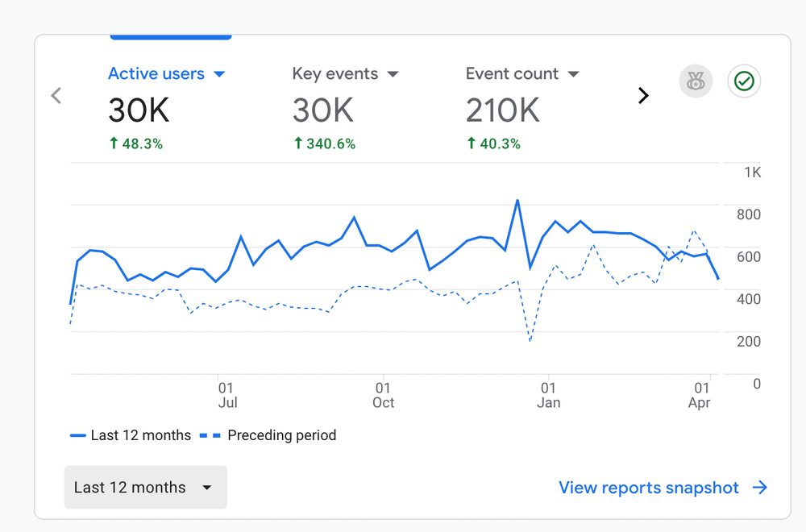806x532 pixels.
Task: Open View reports snapshot link
Action: point(663,488)
